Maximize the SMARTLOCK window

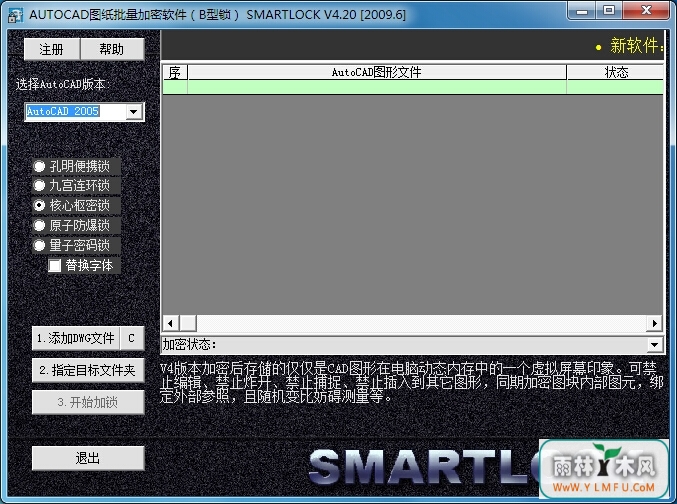[x=609, y=10]
